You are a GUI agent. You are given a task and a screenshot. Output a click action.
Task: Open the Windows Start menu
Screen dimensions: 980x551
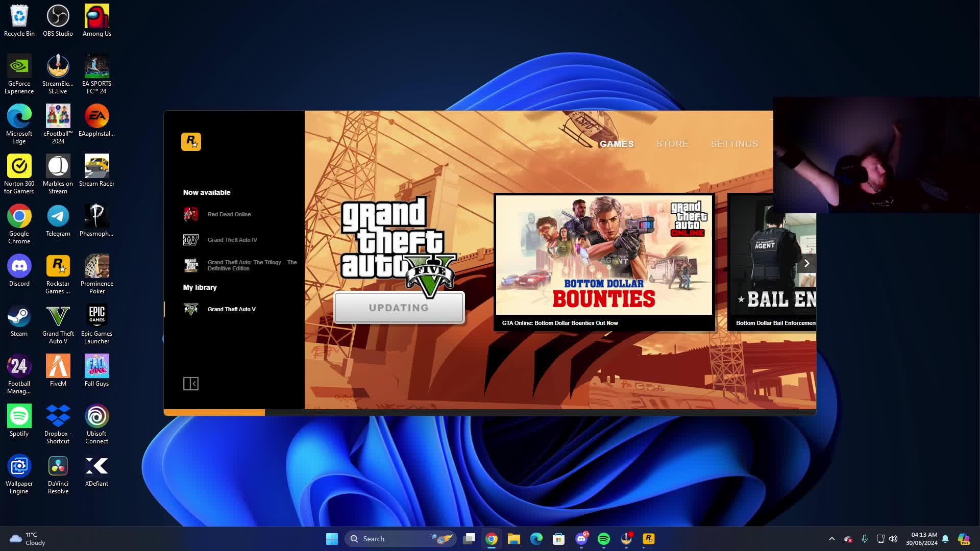coord(332,539)
